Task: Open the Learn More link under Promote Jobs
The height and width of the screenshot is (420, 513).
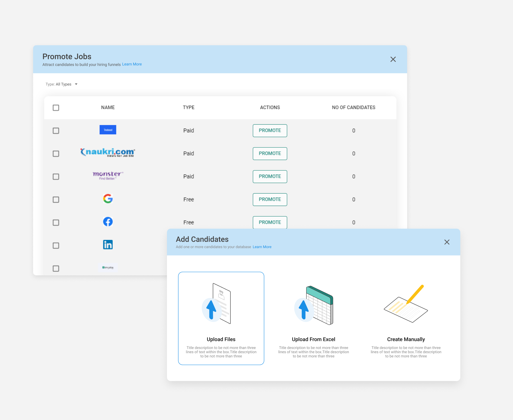Action: pyautogui.click(x=132, y=64)
